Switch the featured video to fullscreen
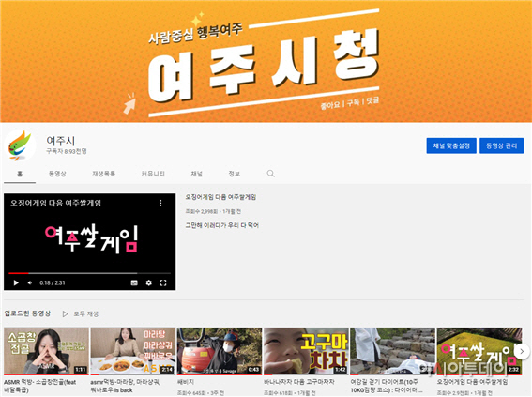This screenshot has height=397, width=532. pyautogui.click(x=163, y=282)
